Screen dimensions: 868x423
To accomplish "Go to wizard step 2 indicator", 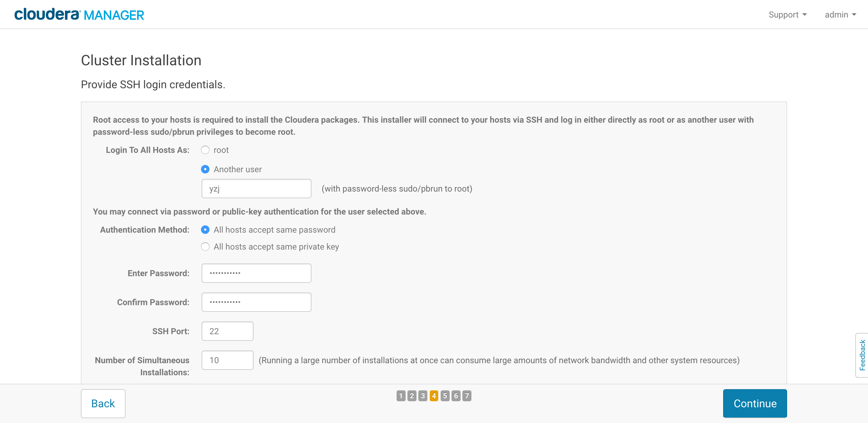I will [x=412, y=395].
